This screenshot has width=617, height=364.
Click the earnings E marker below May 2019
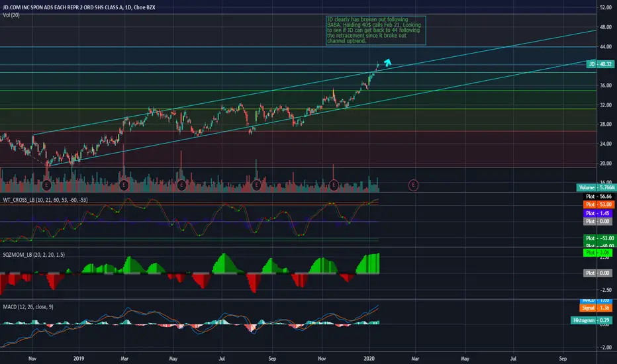[x=181, y=185]
